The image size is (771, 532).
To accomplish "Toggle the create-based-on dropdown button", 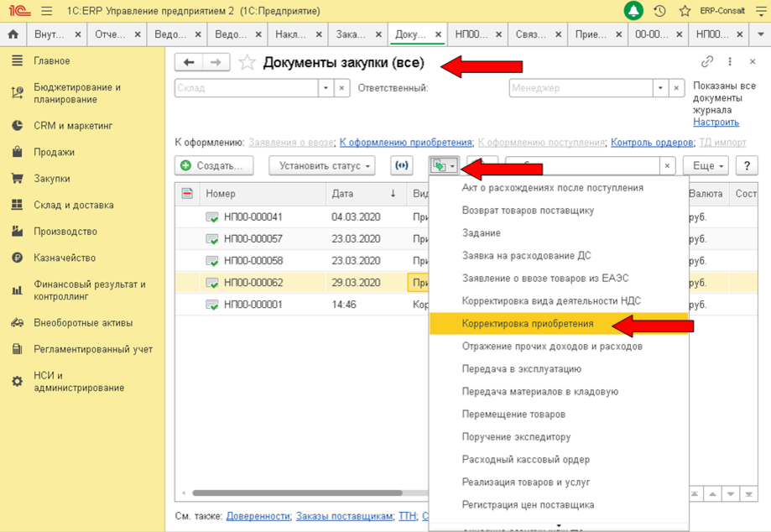I will tap(444, 165).
